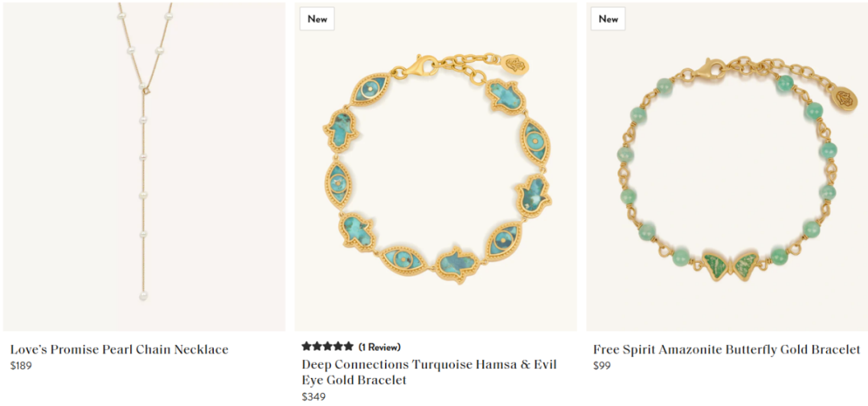The height and width of the screenshot is (406, 868).
Task: Open the (1 Review) link
Action: pos(379,347)
